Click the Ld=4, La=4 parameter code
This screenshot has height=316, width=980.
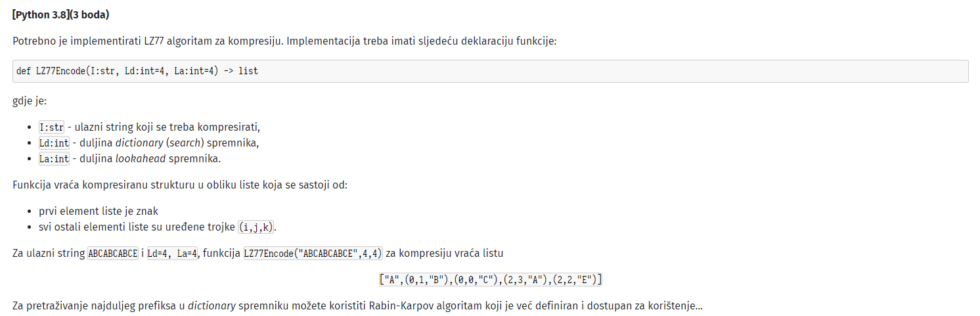pyautogui.click(x=172, y=253)
